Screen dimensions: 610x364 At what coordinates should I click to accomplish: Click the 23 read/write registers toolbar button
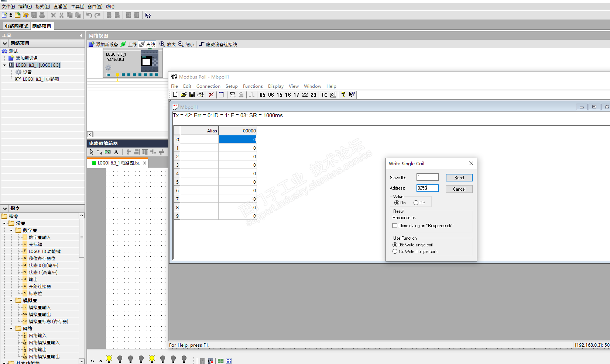[x=313, y=95]
